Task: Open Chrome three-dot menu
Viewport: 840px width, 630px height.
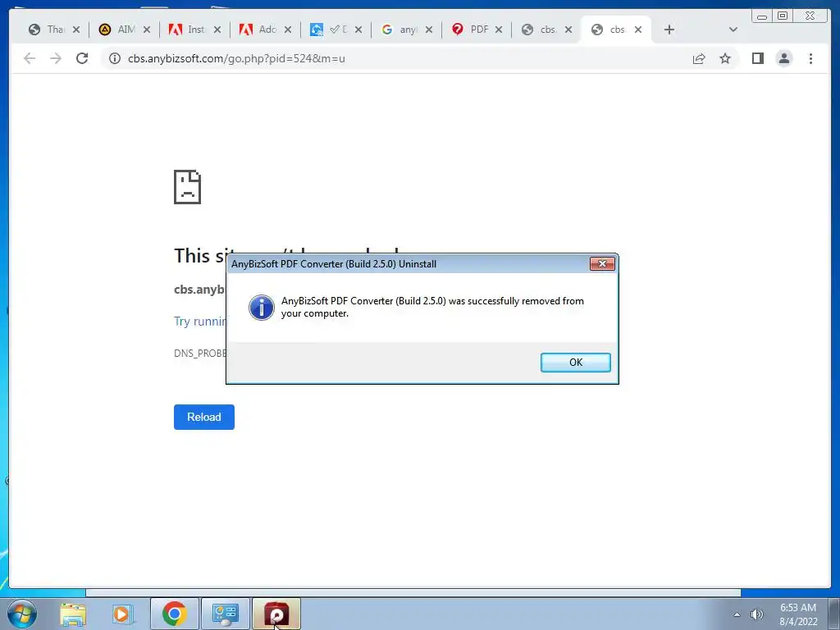Action: click(810, 58)
